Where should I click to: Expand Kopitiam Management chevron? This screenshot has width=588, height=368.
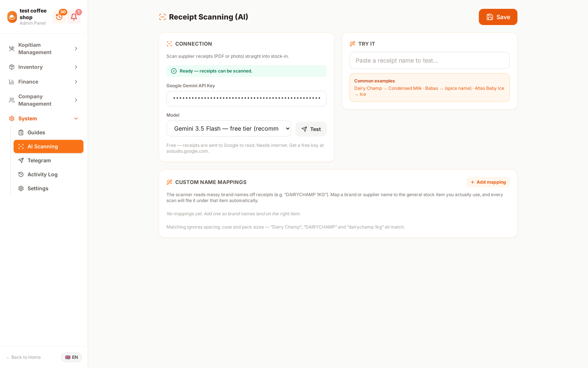pyautogui.click(x=76, y=49)
